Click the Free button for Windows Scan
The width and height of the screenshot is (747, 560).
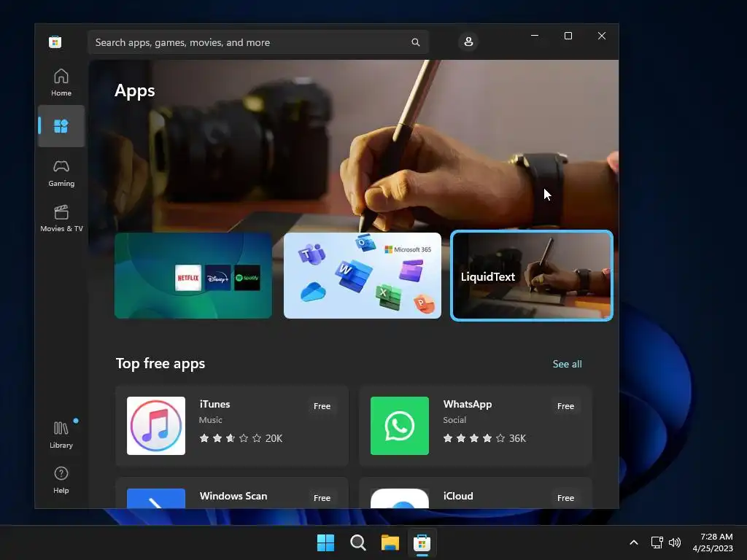pos(322,497)
